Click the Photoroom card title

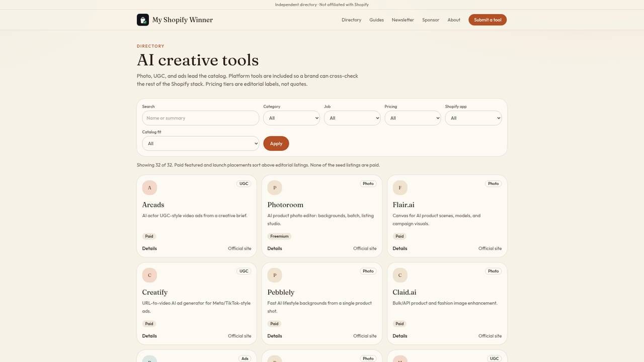tap(285, 205)
